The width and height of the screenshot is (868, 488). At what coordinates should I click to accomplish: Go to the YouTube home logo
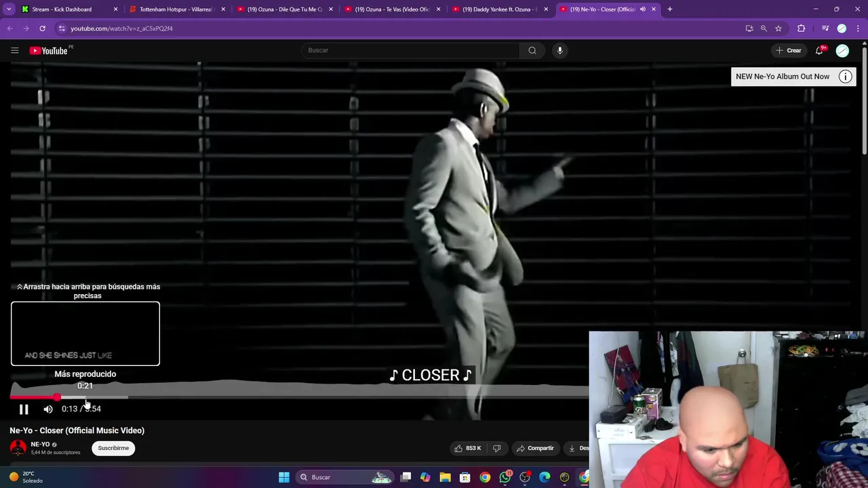(x=48, y=50)
